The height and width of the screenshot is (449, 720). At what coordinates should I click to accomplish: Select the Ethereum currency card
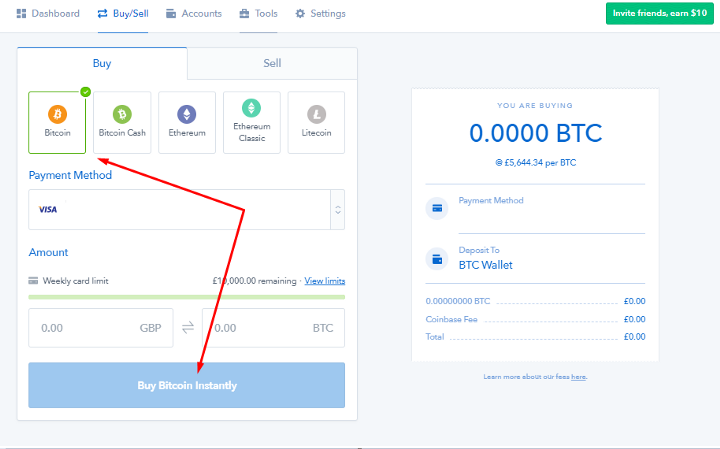(187, 122)
